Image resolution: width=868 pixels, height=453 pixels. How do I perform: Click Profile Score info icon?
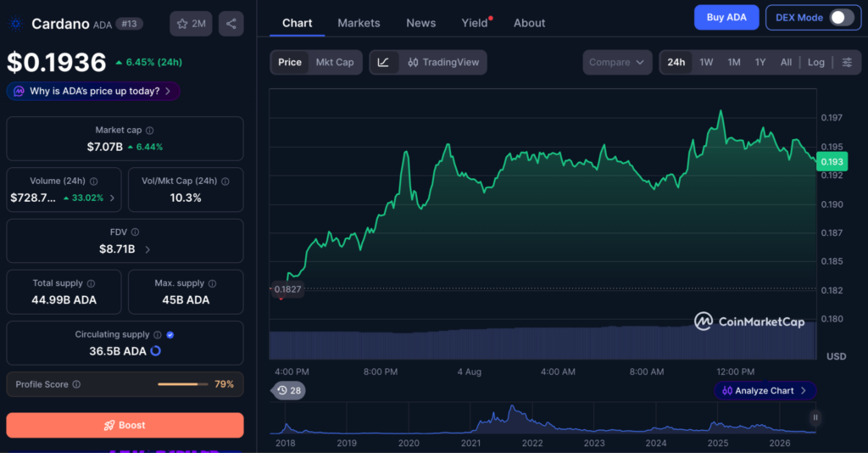click(76, 384)
